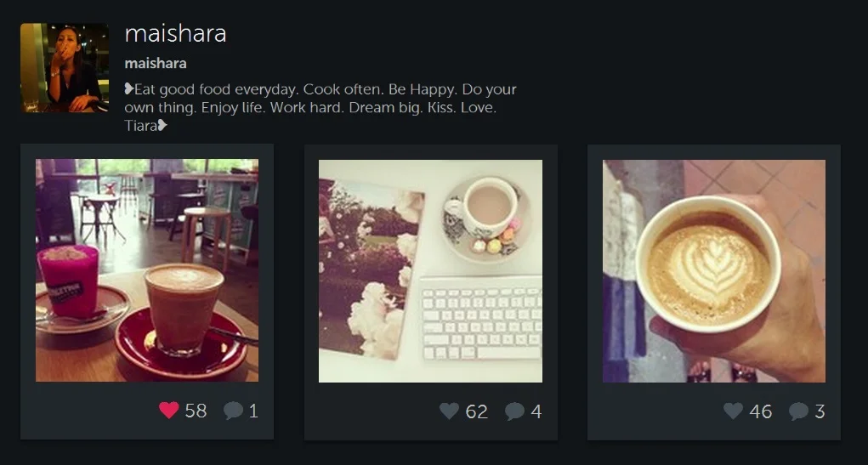Open comments on the keyboard photo
The height and width of the screenshot is (465, 868).
[514, 411]
